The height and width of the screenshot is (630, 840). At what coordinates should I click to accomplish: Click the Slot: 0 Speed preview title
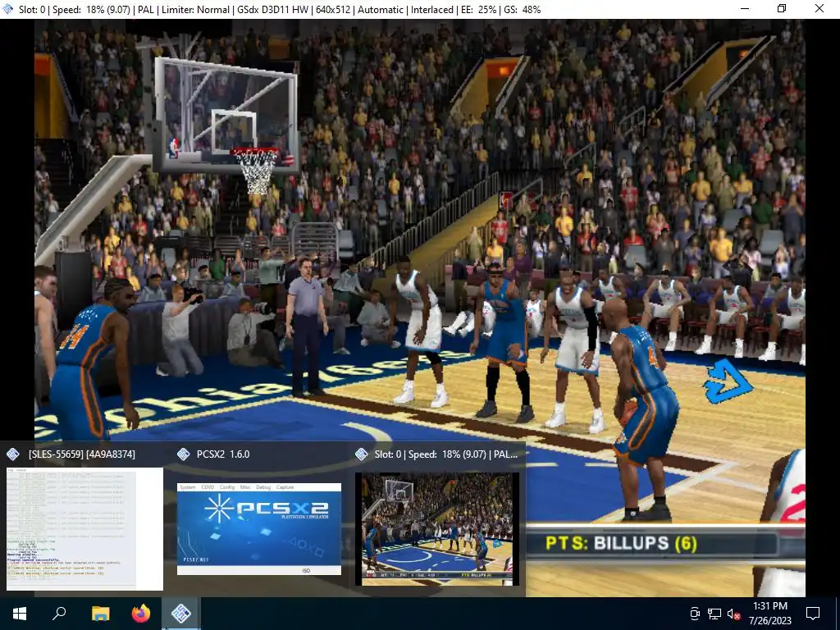pos(446,454)
